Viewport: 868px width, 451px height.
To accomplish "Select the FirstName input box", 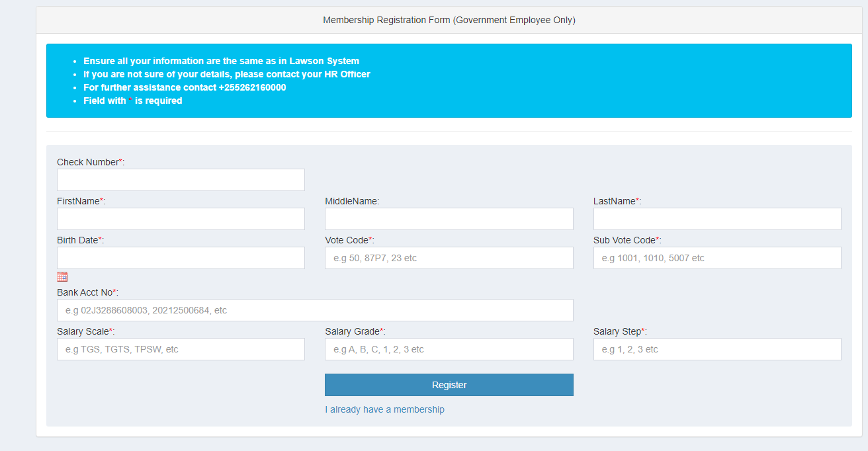I will (x=181, y=218).
